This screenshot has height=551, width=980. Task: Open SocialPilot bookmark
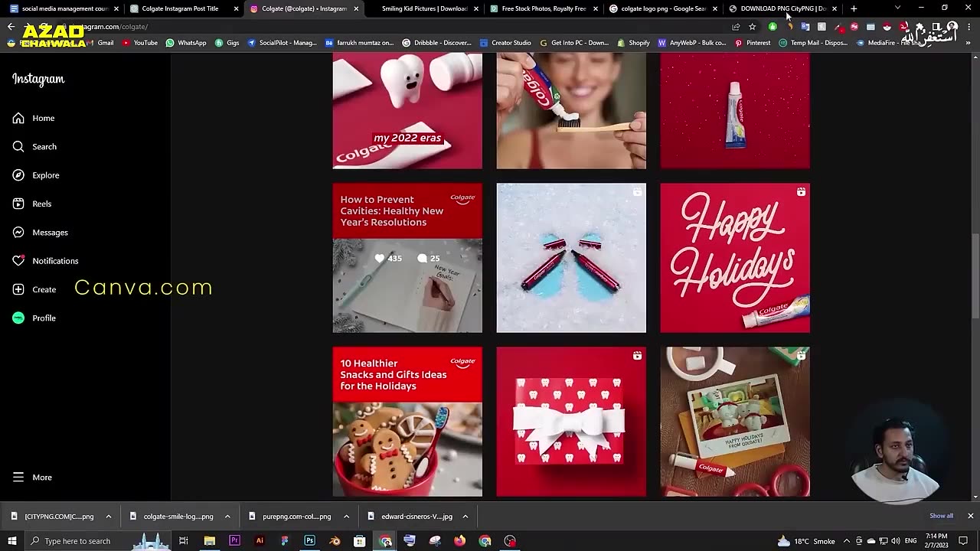(283, 43)
